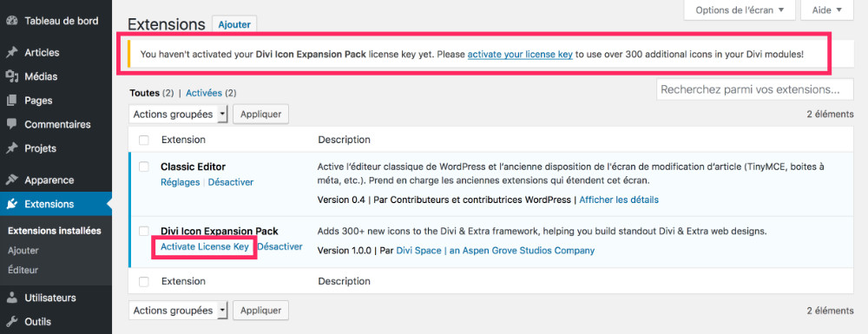The image size is (868, 334).
Task: Focus the Recherchez parmi vos extensions field
Action: coord(755,89)
